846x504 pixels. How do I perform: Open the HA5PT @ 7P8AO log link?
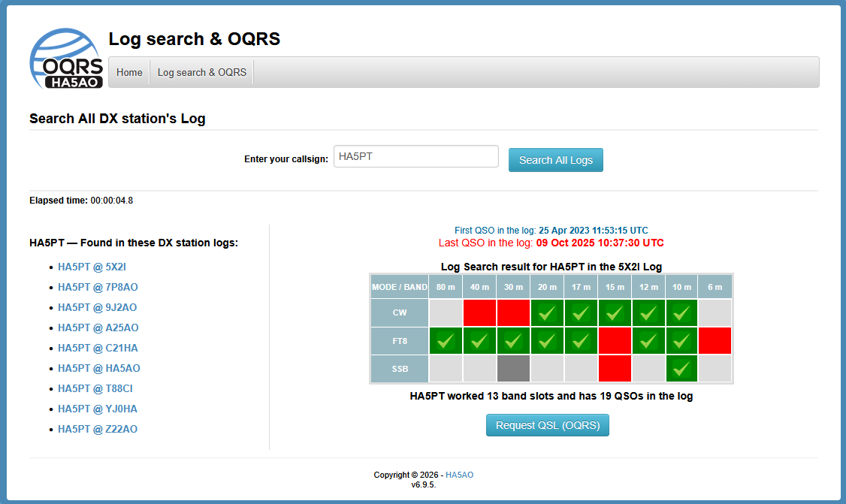[x=98, y=287]
